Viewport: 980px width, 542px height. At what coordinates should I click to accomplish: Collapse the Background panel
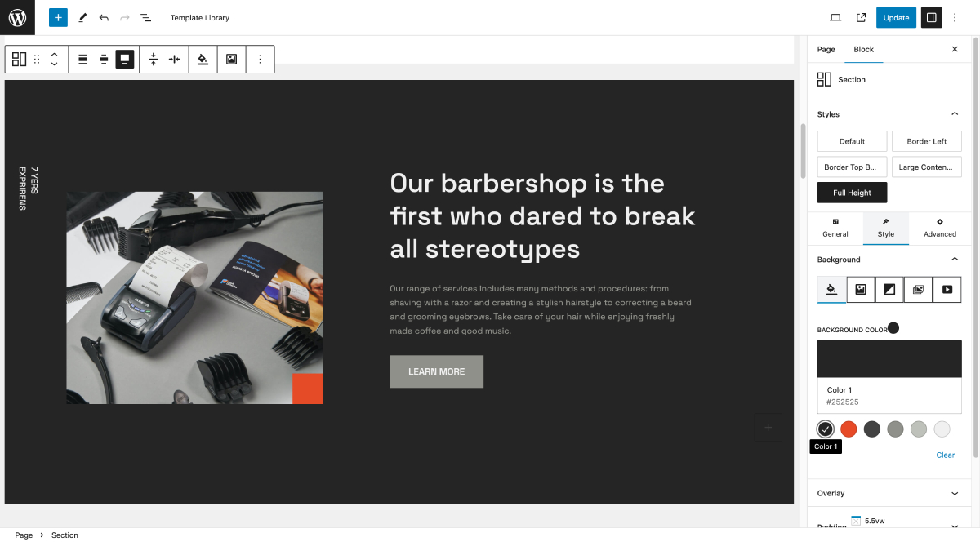click(x=889, y=260)
